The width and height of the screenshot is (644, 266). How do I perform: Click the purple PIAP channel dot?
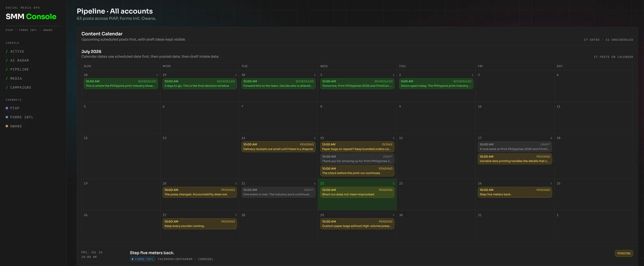pyautogui.click(x=7, y=108)
